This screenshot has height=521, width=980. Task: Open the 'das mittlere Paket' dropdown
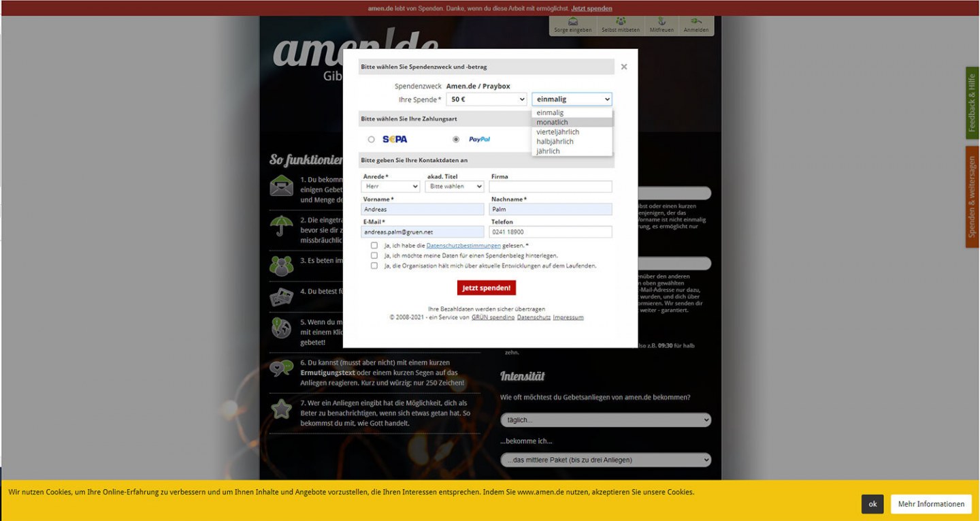[606, 460]
